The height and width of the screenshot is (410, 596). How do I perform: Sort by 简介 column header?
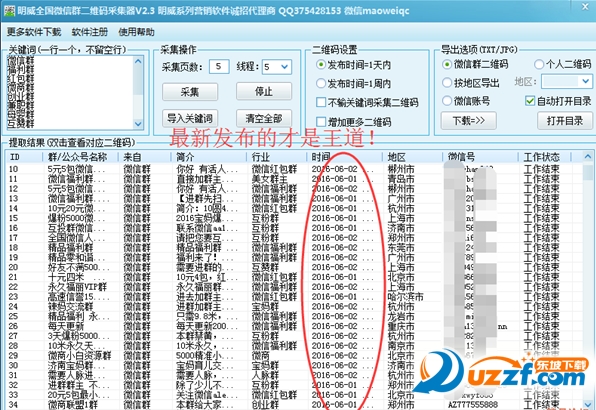(209, 157)
